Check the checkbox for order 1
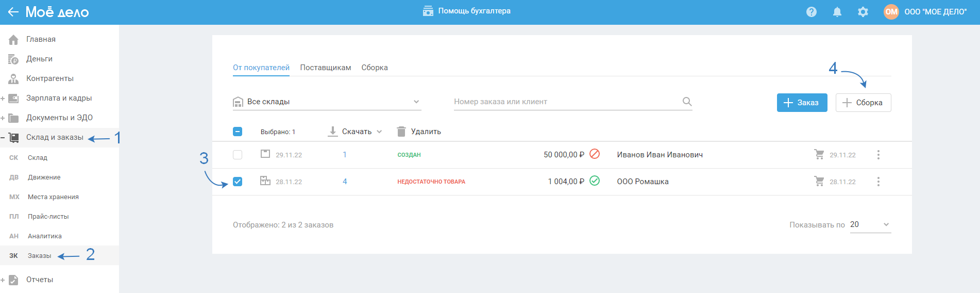The width and height of the screenshot is (980, 293). click(x=238, y=155)
